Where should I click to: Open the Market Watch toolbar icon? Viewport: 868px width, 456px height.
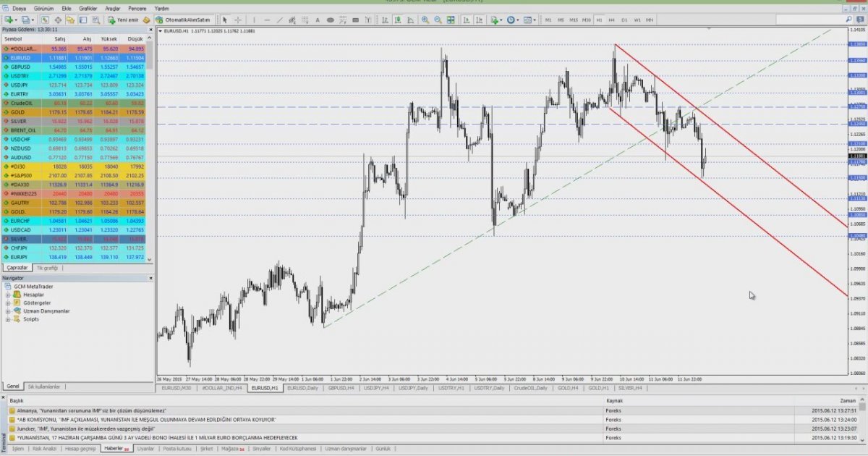(44, 20)
